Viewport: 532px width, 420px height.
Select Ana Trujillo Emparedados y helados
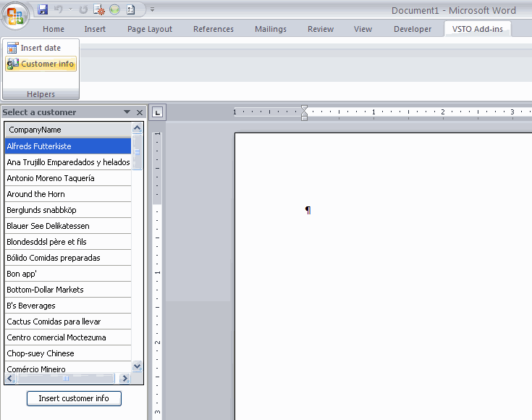coord(68,162)
